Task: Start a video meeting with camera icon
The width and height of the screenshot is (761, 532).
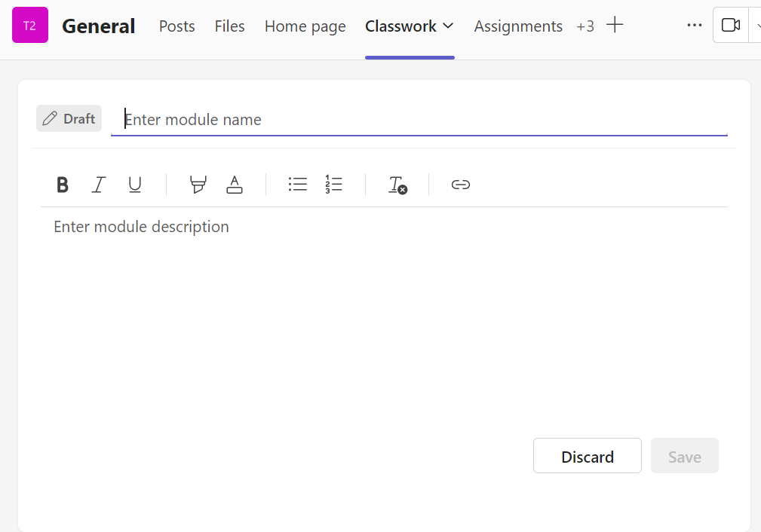Action: (730, 26)
